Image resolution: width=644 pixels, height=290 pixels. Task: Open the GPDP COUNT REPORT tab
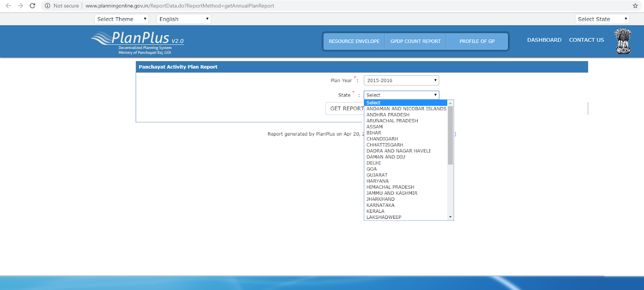(x=415, y=41)
